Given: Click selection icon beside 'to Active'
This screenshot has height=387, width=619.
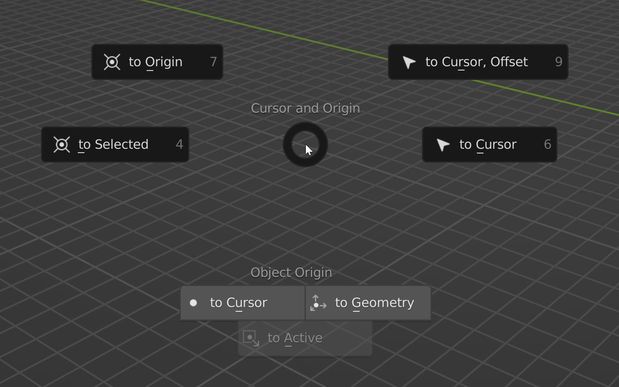Looking at the screenshot, I should [251, 338].
